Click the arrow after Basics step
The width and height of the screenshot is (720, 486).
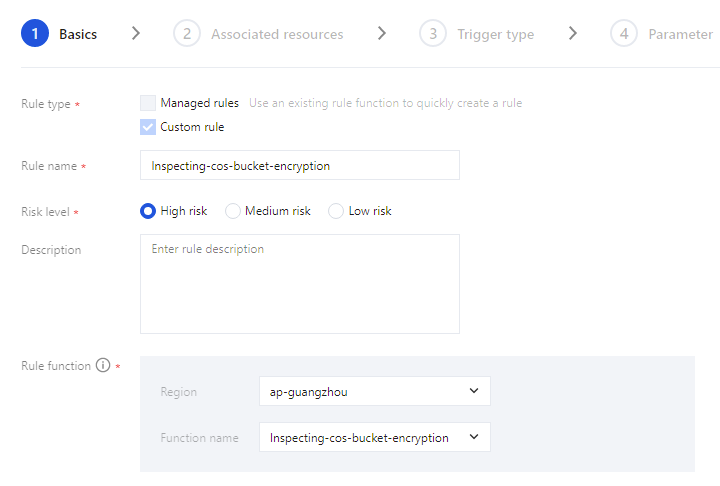[x=136, y=33]
